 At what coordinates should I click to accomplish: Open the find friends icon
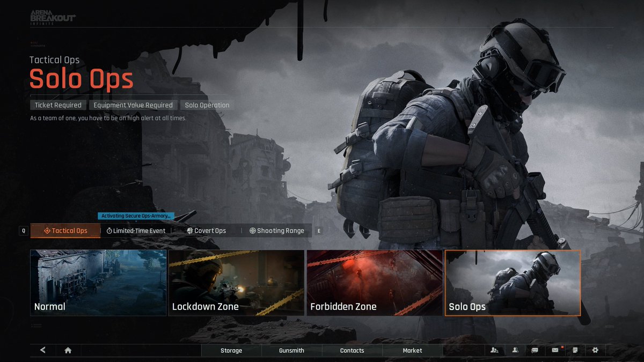495,350
